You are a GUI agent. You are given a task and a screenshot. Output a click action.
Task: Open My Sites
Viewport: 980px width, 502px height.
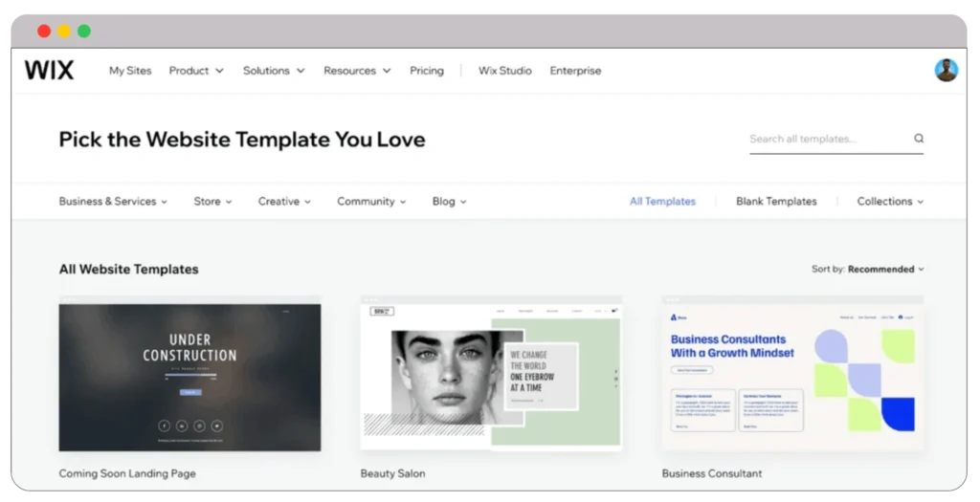coord(130,71)
